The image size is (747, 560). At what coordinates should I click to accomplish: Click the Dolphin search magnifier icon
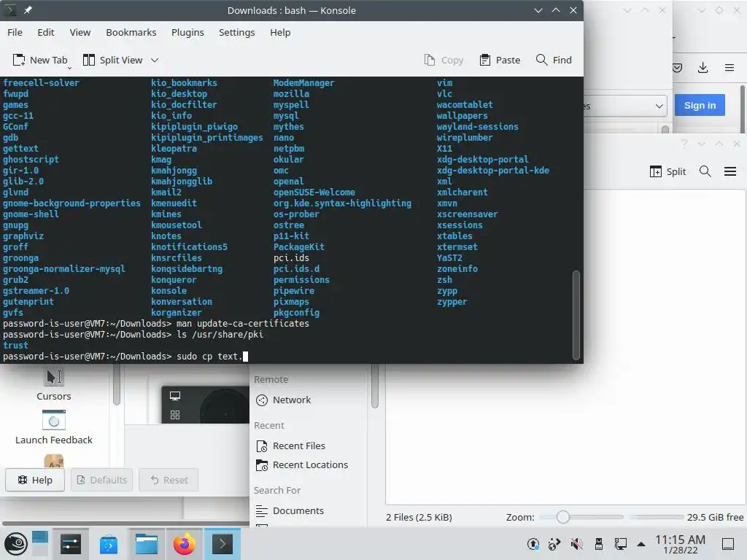coord(705,171)
